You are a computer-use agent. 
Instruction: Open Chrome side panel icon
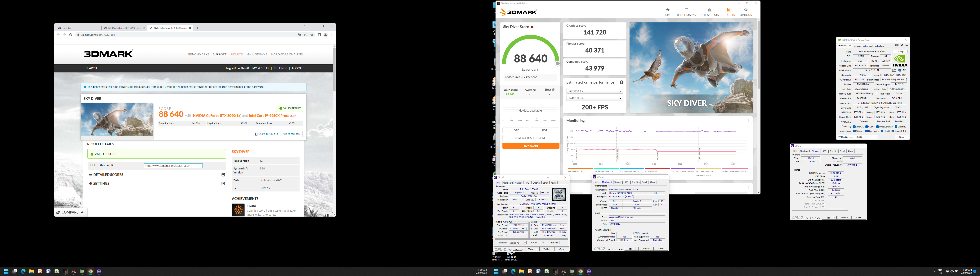pyautogui.click(x=319, y=35)
